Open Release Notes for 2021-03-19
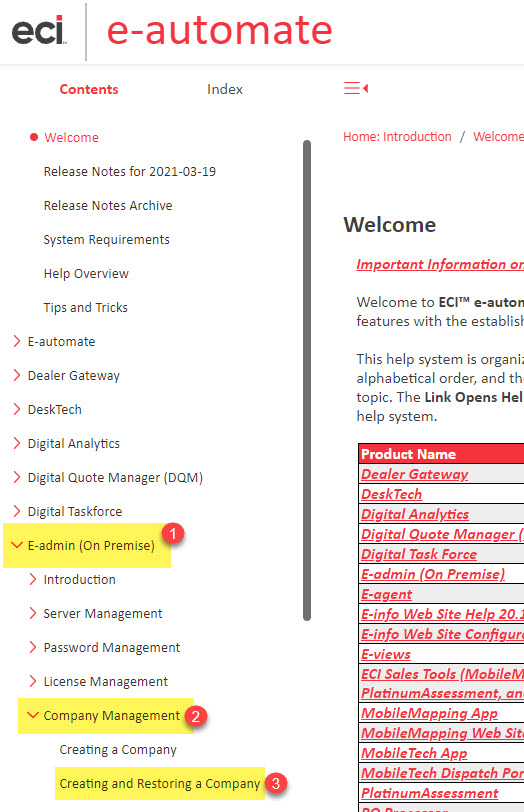 [129, 171]
